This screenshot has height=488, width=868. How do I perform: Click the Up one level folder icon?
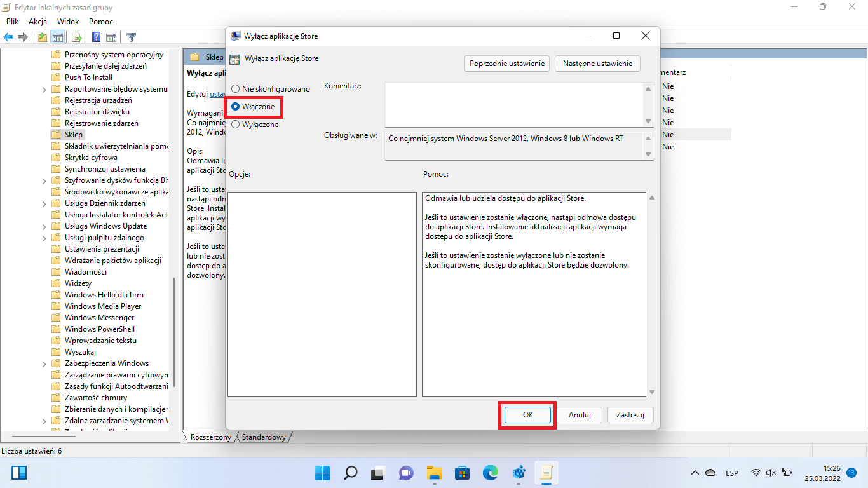(42, 37)
